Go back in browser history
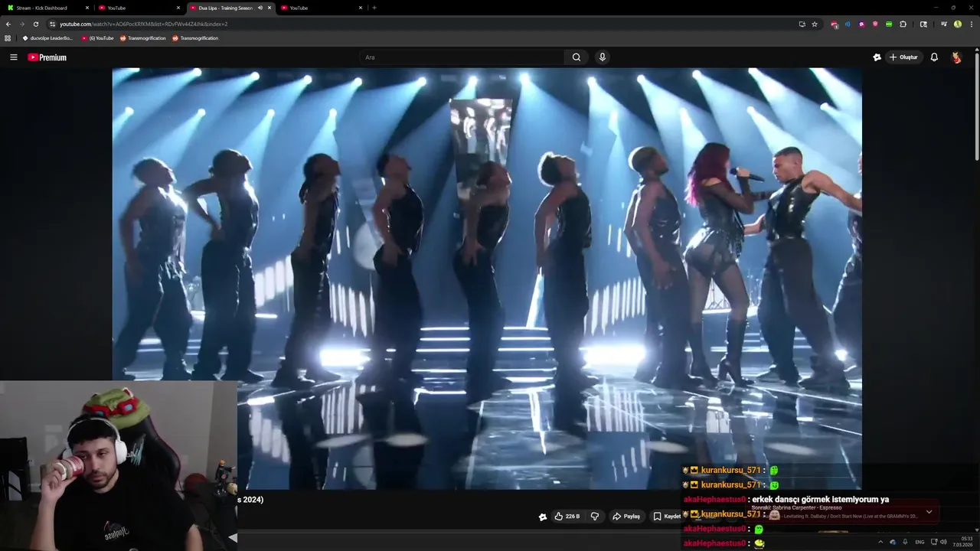The height and width of the screenshot is (551, 980). click(8, 24)
